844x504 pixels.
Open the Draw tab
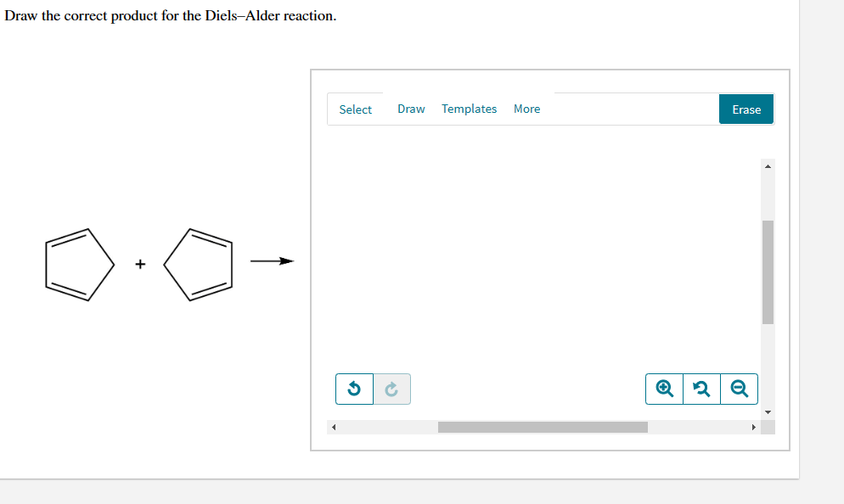click(x=411, y=109)
